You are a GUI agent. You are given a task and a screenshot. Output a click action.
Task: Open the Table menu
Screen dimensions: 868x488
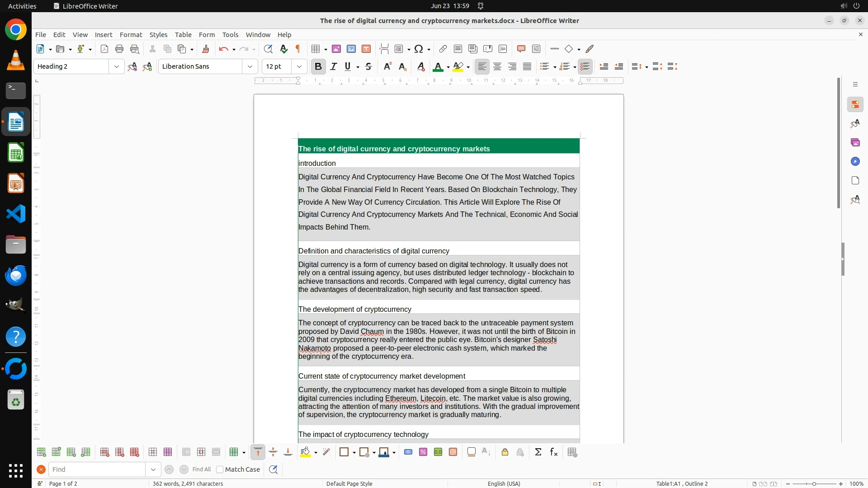pyautogui.click(x=183, y=35)
